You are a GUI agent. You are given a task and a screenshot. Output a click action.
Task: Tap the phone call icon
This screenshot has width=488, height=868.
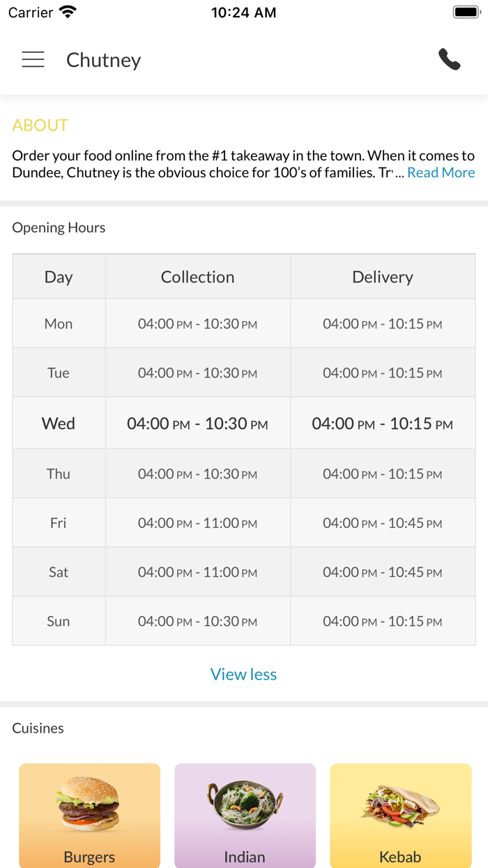pyautogui.click(x=450, y=60)
